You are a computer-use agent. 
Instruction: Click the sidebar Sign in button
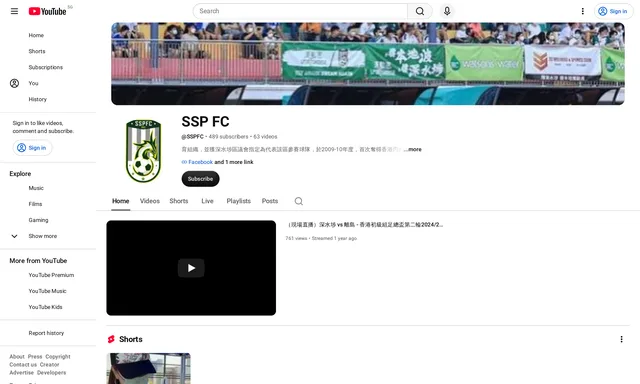click(x=32, y=148)
